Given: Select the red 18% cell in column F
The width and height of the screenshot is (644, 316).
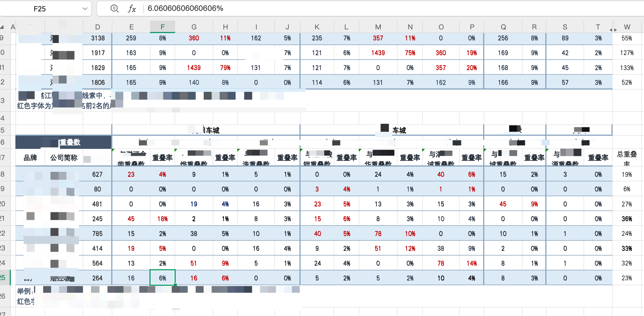Looking at the screenshot, I should (163, 219).
